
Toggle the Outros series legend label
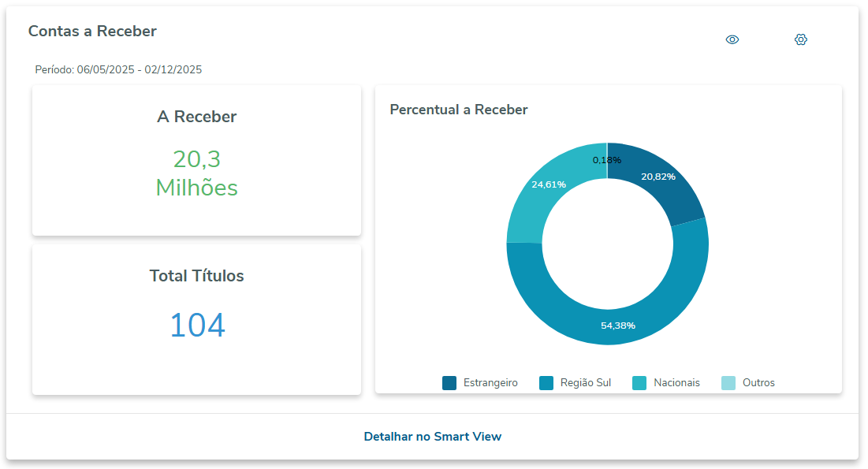coord(758,383)
